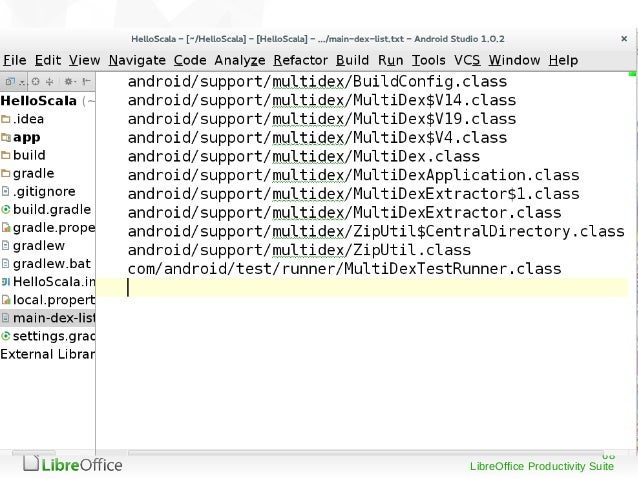The image size is (638, 479).
Task: Click the multidex/ZipUtil.class line
Action: (299, 250)
